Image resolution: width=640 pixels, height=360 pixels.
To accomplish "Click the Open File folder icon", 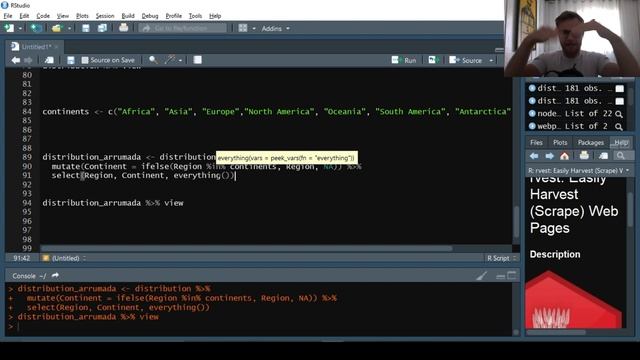I will [x=56, y=28].
